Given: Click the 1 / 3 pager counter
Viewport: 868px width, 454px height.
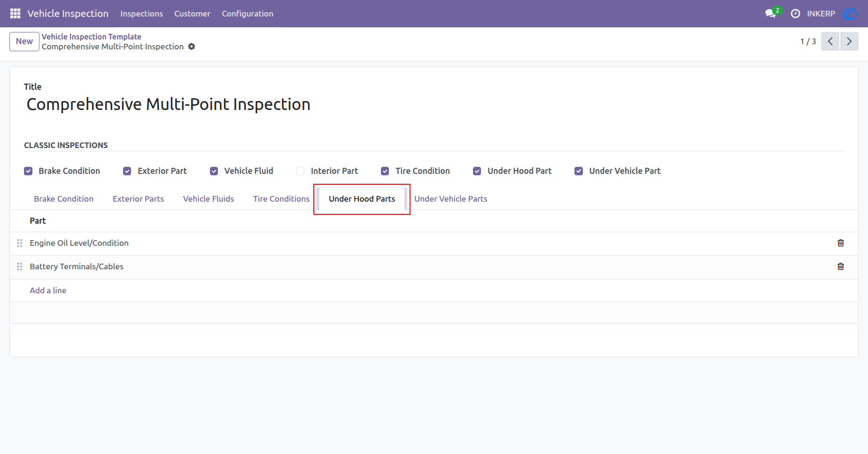Looking at the screenshot, I should pyautogui.click(x=808, y=41).
